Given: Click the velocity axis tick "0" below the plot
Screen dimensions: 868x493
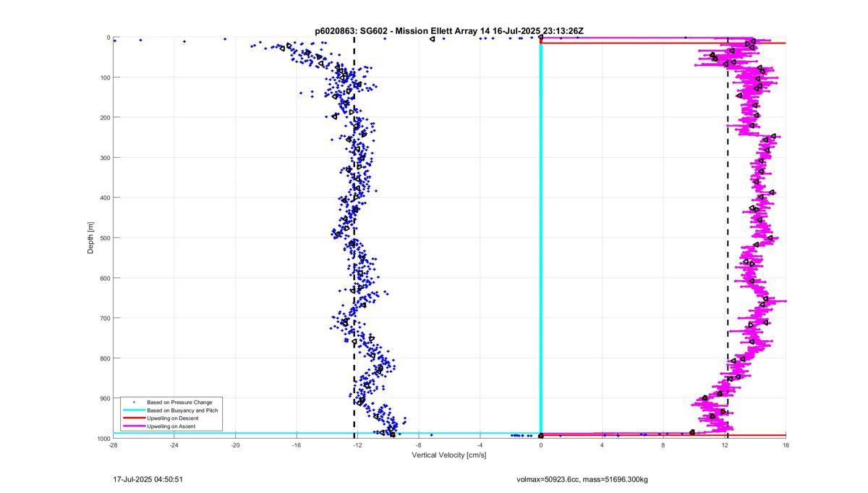Looking at the screenshot, I should click(541, 445).
